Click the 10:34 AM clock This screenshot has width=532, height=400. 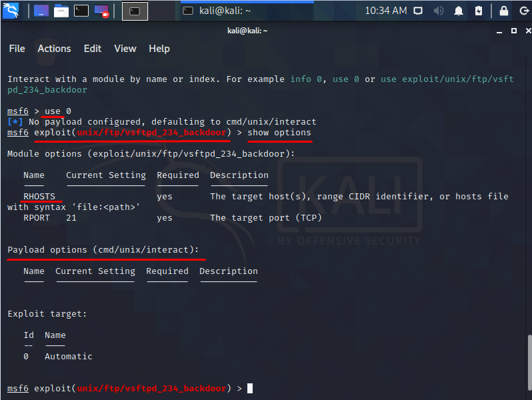coord(386,11)
